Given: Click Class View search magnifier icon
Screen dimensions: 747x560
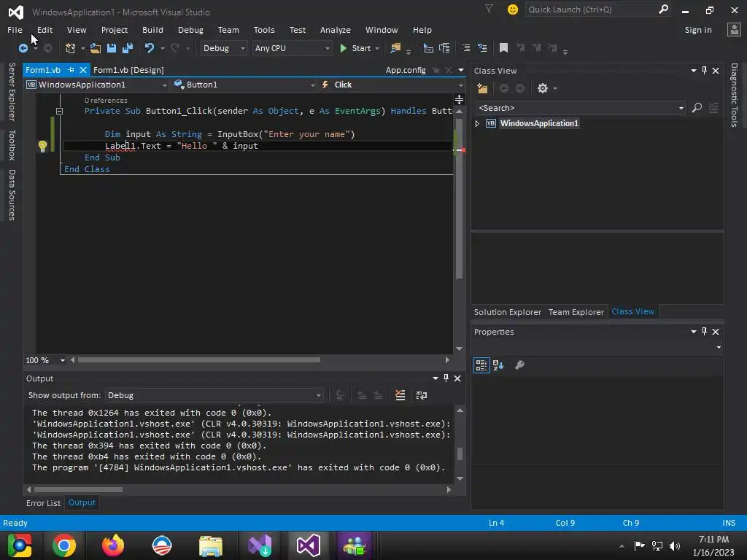Looking at the screenshot, I should point(697,108).
